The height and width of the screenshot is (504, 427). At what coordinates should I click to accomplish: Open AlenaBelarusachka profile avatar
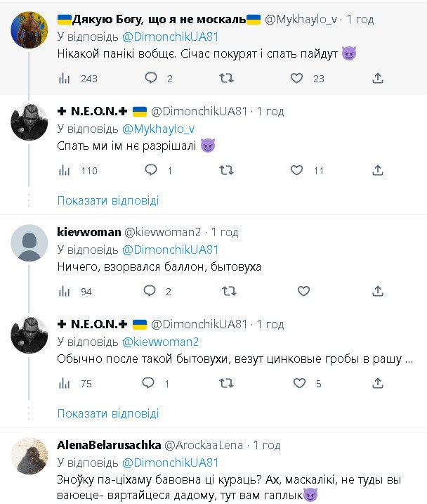pos(29,456)
